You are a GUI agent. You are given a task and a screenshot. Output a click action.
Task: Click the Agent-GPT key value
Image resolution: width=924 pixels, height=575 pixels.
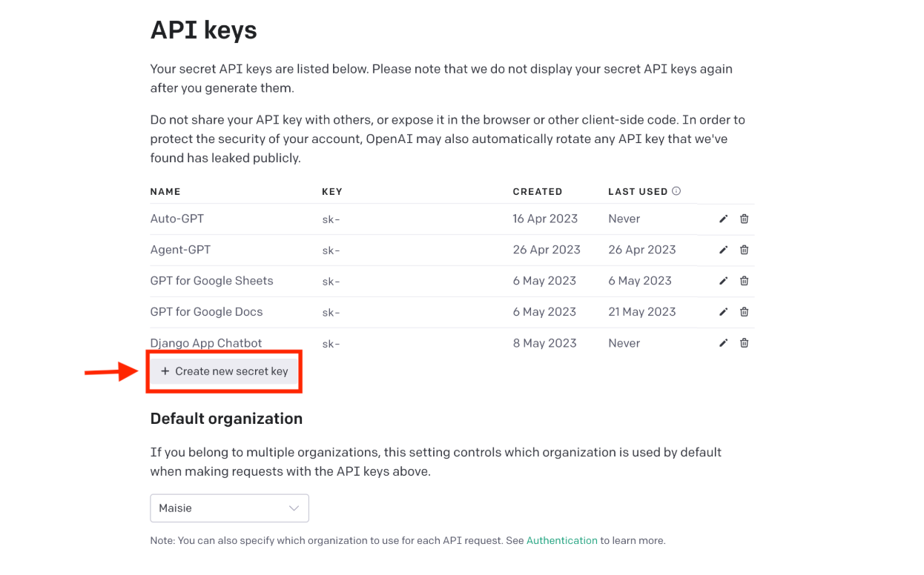click(331, 250)
